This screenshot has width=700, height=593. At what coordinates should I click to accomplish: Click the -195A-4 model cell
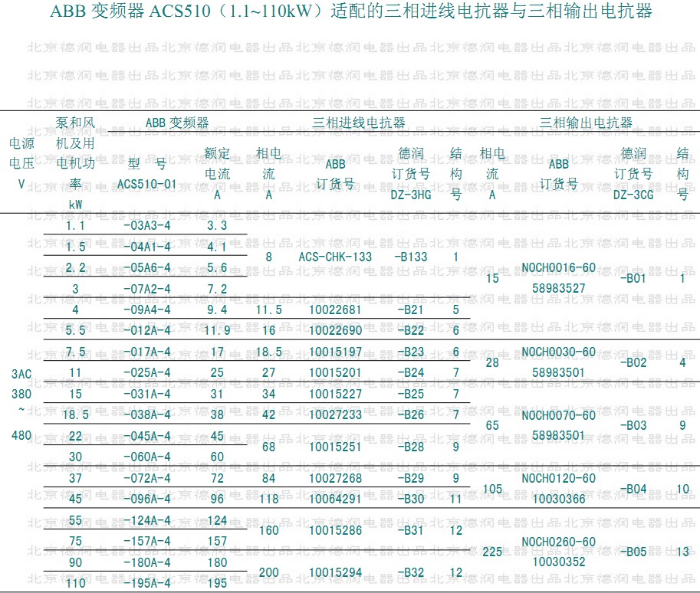(146, 583)
